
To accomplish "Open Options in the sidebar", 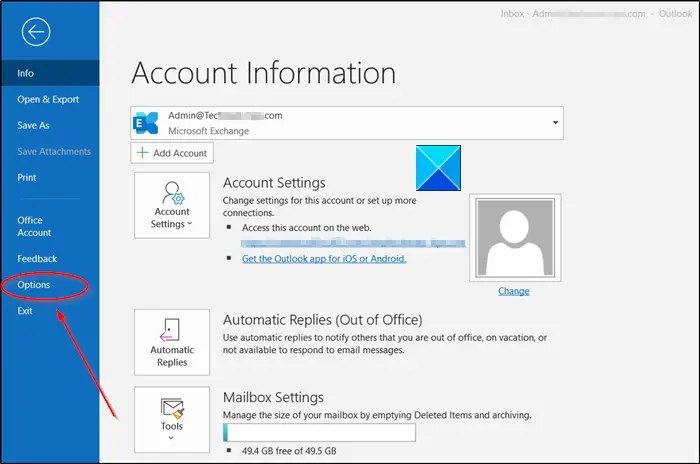I will (x=34, y=284).
